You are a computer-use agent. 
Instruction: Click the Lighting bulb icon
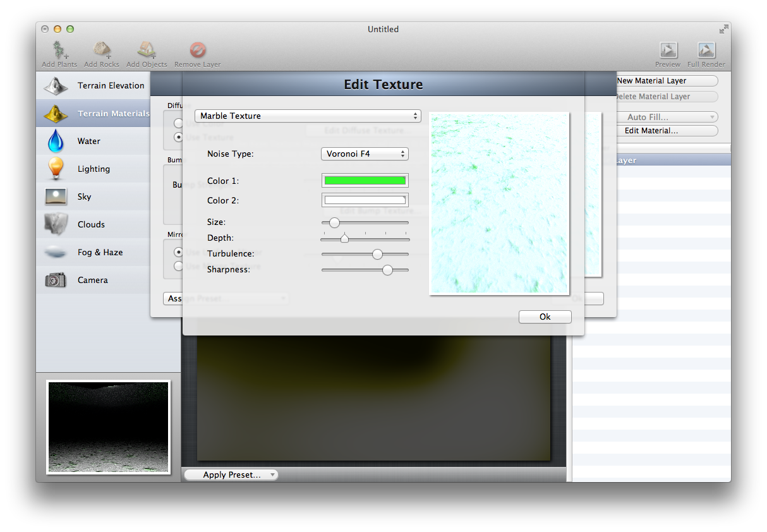(56, 169)
